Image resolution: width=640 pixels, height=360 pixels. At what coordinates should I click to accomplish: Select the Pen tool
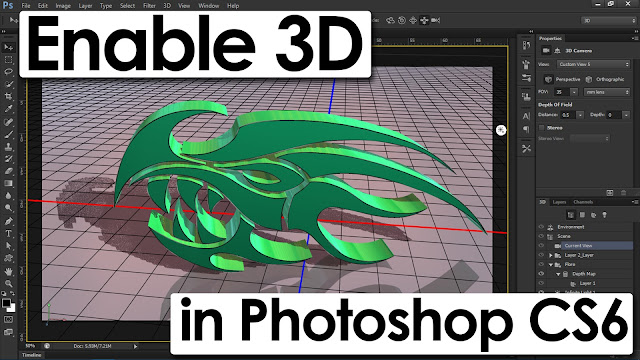(x=8, y=221)
